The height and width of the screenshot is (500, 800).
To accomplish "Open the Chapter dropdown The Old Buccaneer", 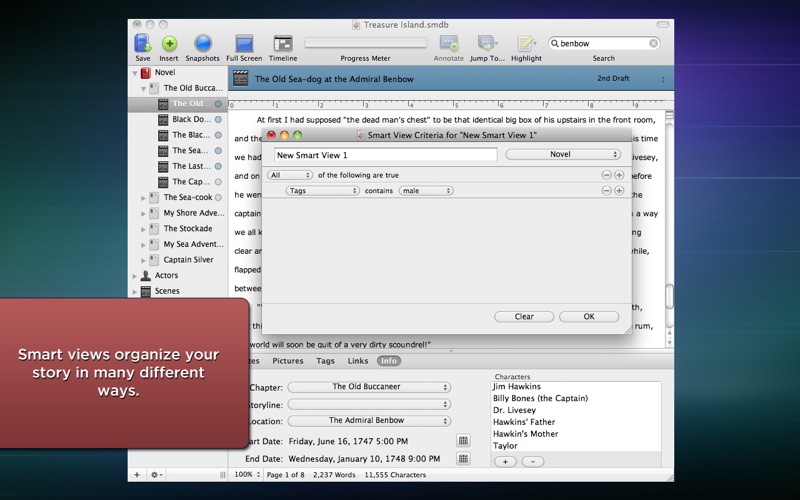I will [369, 387].
